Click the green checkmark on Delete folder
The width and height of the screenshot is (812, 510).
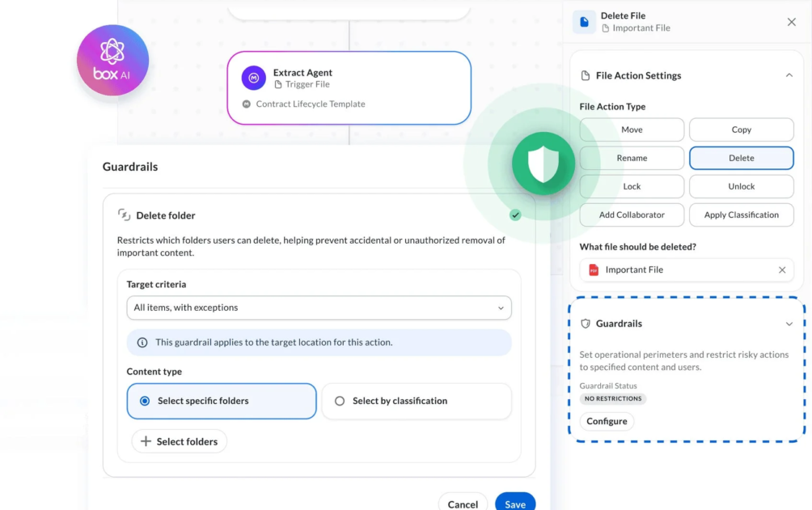pos(514,215)
